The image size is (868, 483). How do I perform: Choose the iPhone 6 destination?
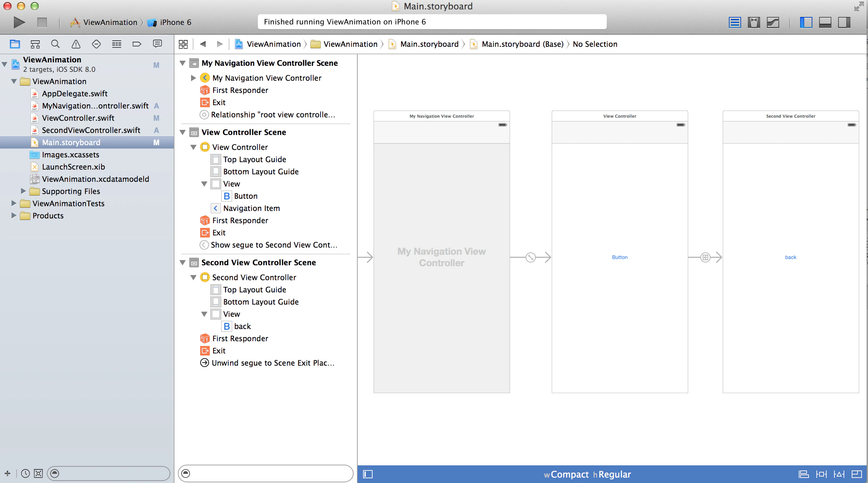pyautogui.click(x=169, y=22)
